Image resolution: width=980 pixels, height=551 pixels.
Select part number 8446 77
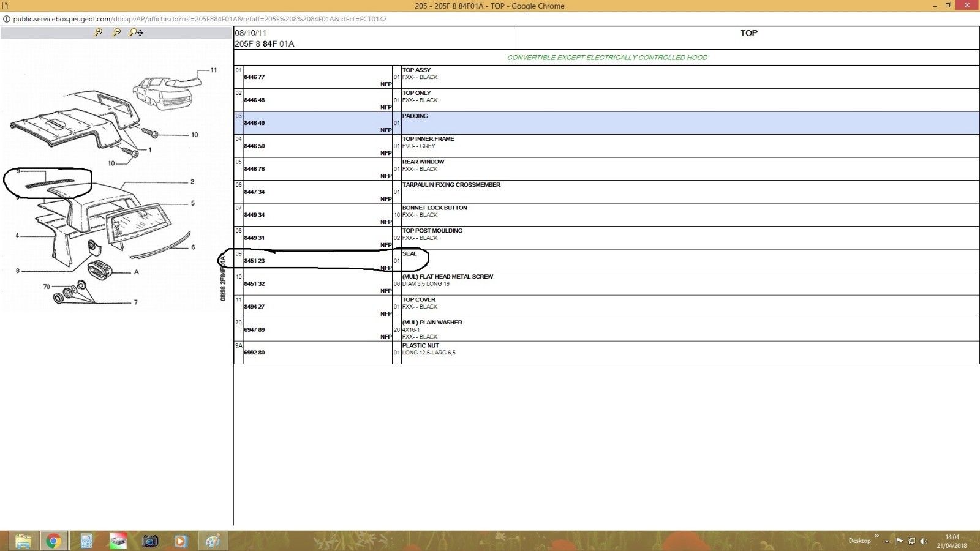(x=254, y=77)
